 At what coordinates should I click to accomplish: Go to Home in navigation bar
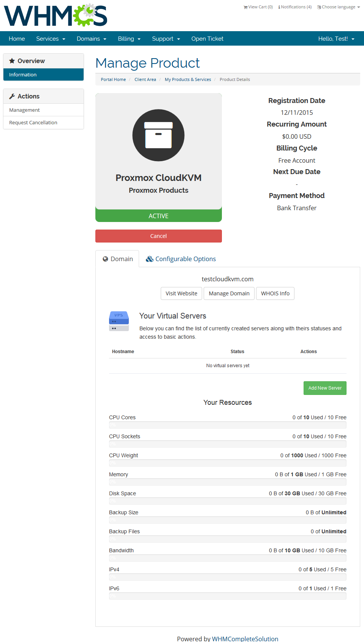click(x=17, y=39)
